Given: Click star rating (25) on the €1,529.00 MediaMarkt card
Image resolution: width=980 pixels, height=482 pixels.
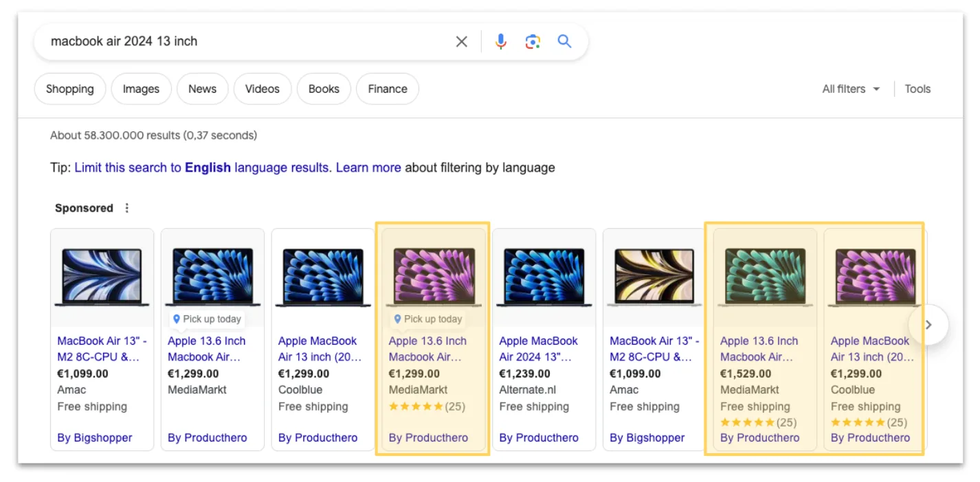Looking at the screenshot, I should click(758, 422).
